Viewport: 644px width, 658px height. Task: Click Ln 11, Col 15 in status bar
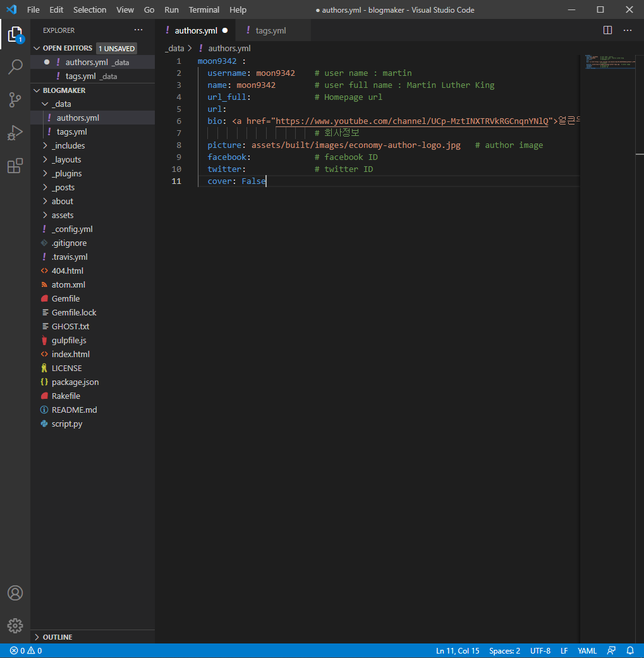pyautogui.click(x=458, y=651)
